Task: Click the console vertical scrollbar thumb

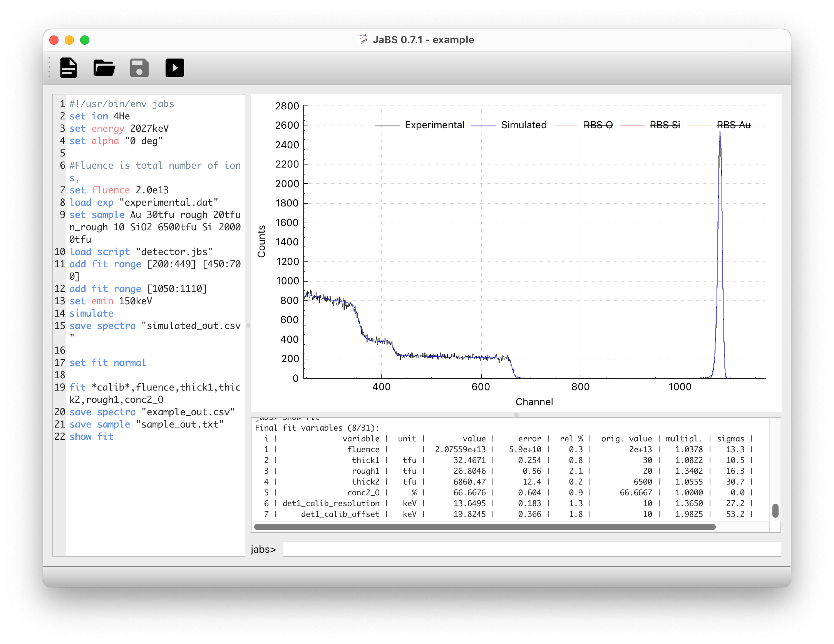Action: point(775,511)
